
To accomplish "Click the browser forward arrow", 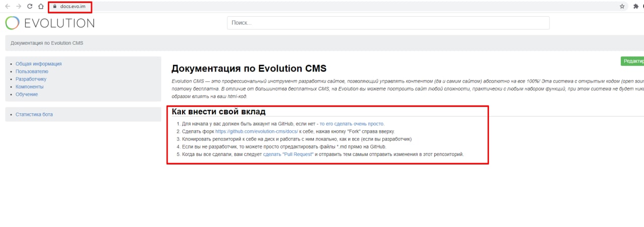I will [x=19, y=7].
